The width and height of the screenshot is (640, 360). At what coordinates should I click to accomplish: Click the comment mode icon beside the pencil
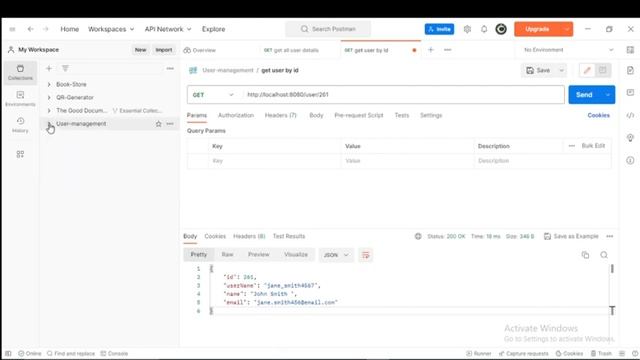[x=602, y=71]
